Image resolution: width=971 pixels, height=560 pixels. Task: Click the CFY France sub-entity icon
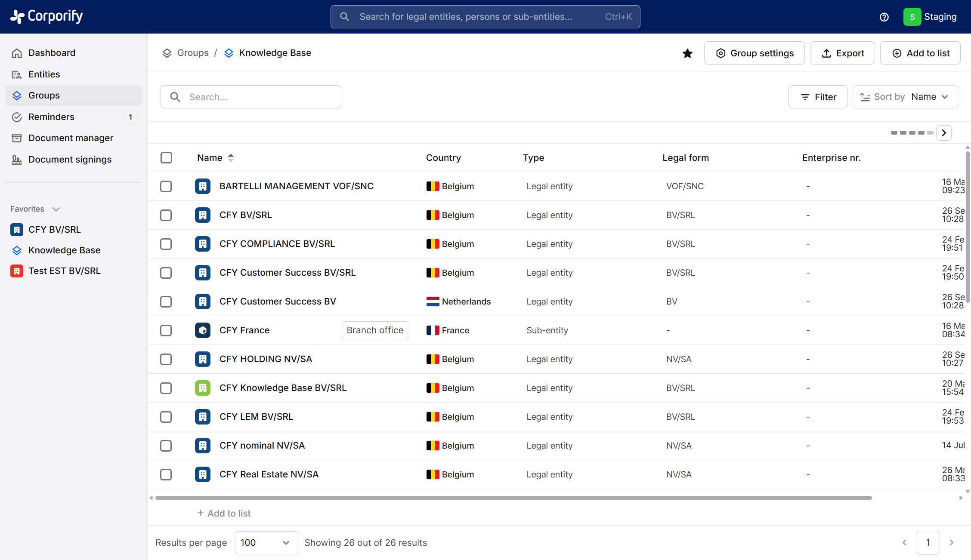[x=203, y=330]
